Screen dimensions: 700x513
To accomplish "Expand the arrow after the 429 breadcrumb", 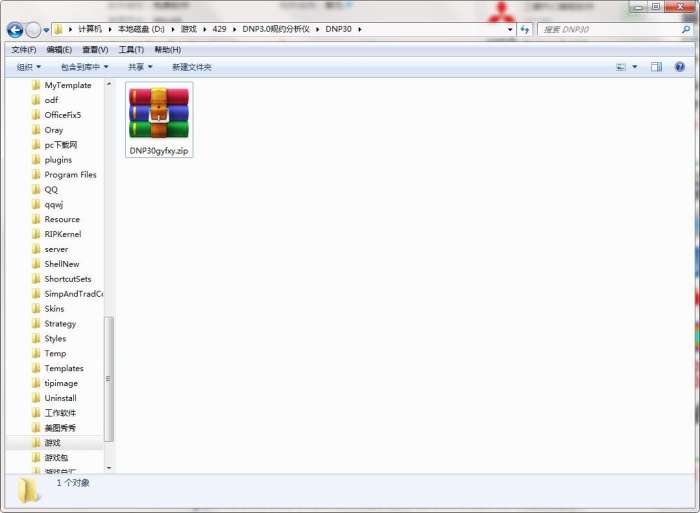I will [x=234, y=29].
